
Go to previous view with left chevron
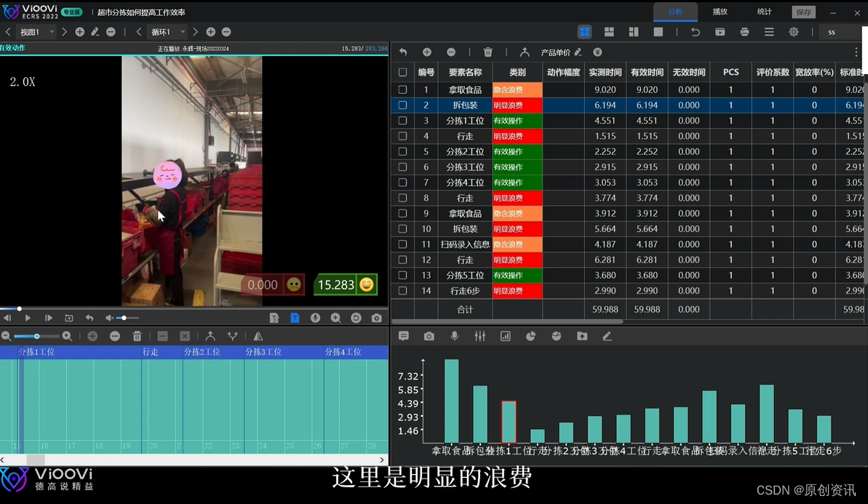point(8,32)
